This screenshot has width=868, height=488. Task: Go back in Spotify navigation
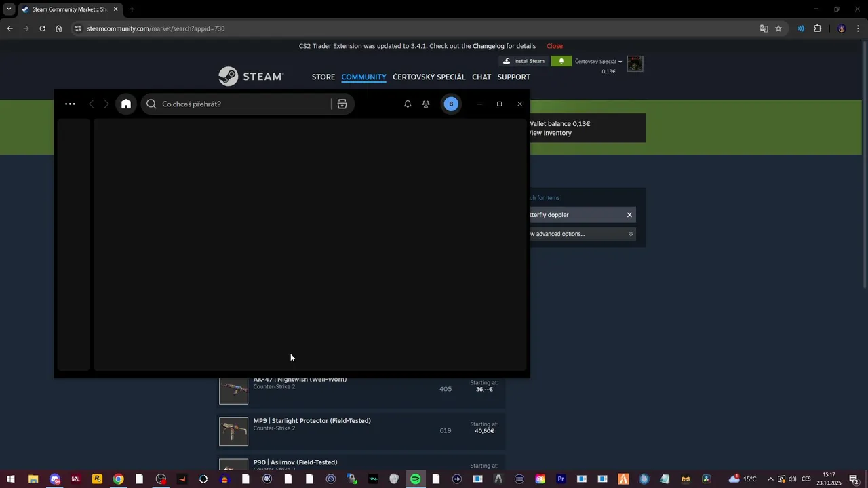click(92, 104)
